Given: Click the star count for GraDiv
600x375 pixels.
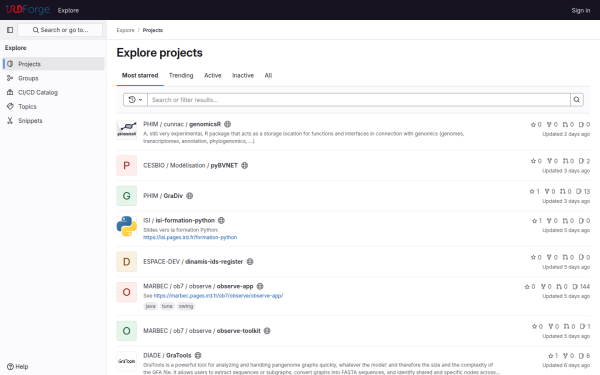Looking at the screenshot, I should tap(535, 191).
